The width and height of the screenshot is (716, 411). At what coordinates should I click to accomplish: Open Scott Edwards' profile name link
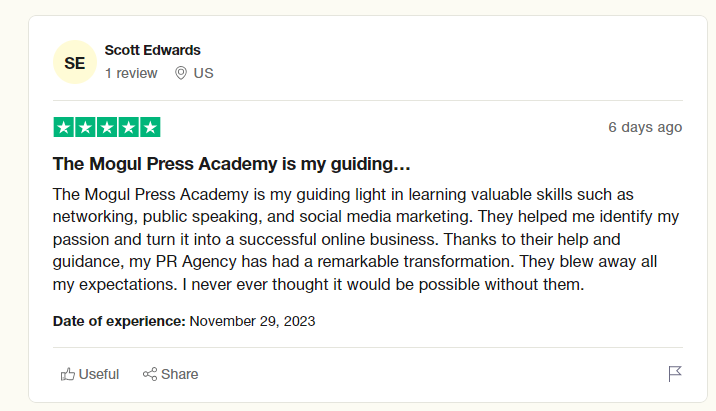153,50
